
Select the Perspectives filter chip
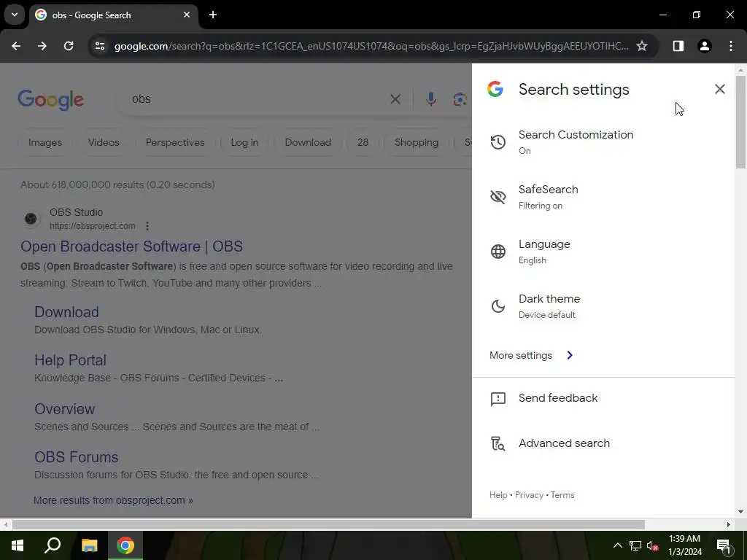[x=175, y=142]
